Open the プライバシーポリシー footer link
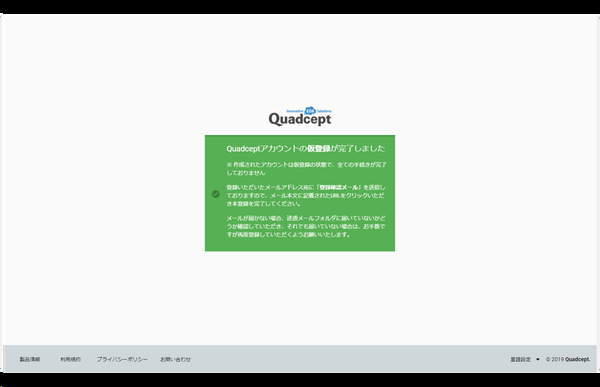Screen dimensions: 600x387 (x=122, y=359)
